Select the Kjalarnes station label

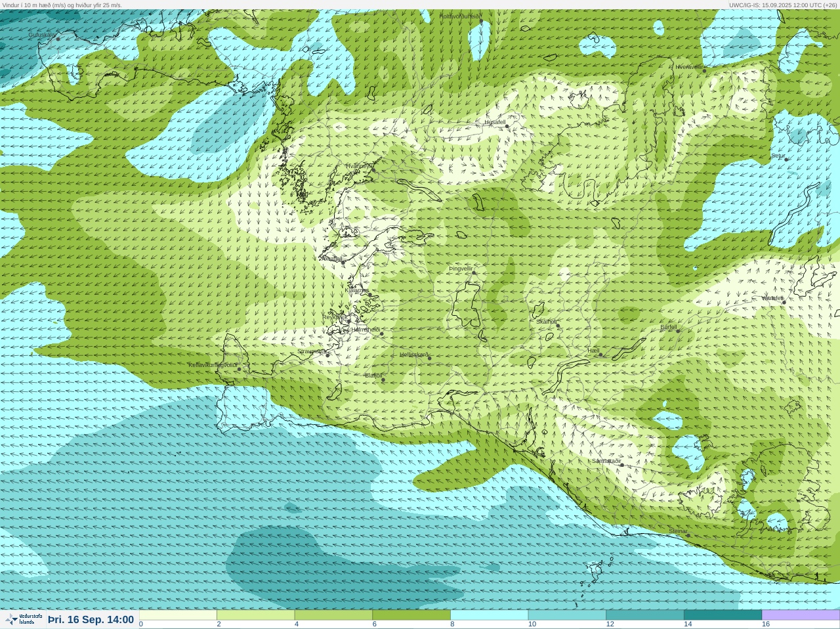tap(357, 290)
